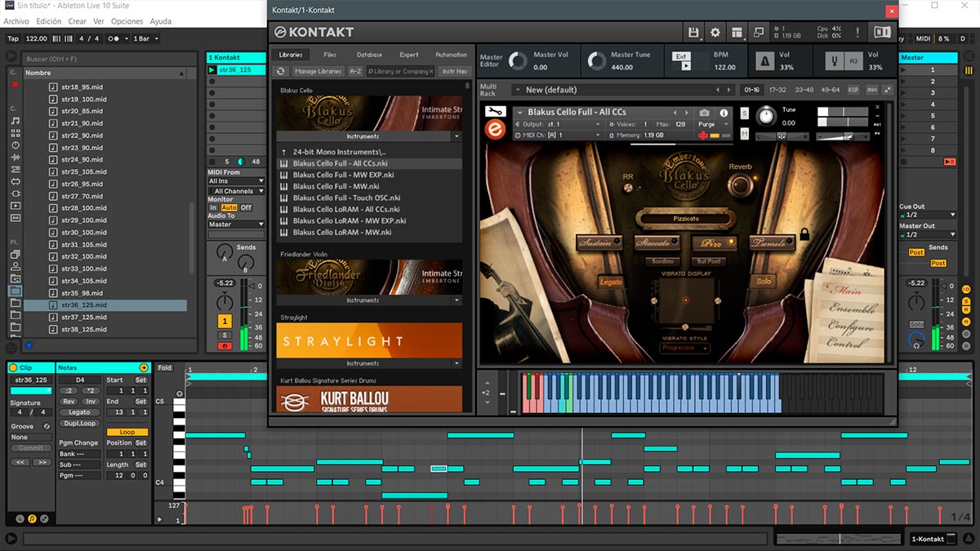The image size is (980, 551).
Task: Open Kontakt options via gear icon
Action: 715,33
